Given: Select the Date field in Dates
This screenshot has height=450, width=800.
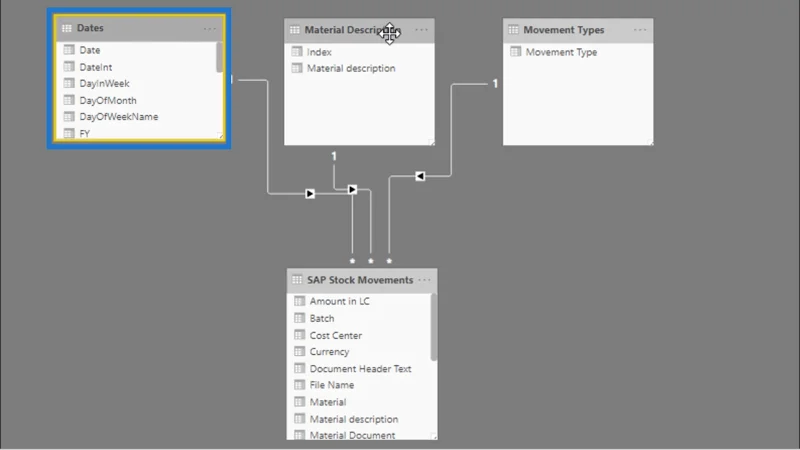Looking at the screenshot, I should [x=90, y=50].
